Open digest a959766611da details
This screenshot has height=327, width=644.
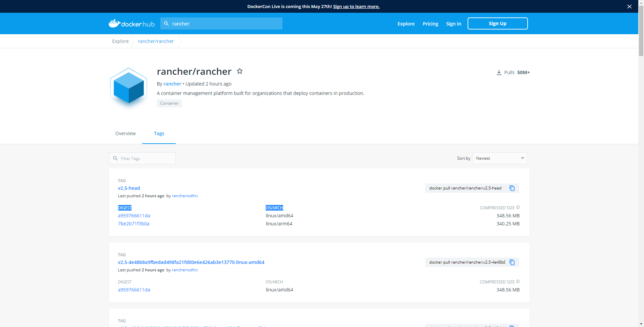pyautogui.click(x=134, y=216)
